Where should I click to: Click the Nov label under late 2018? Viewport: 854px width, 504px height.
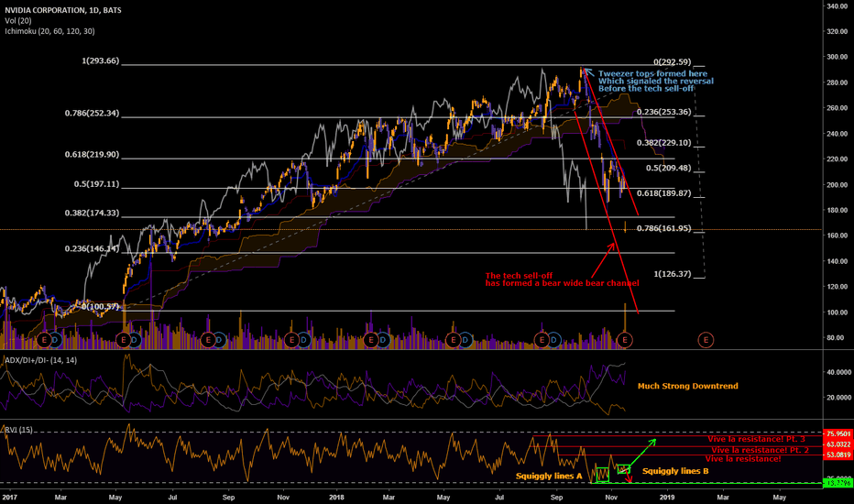click(x=611, y=498)
